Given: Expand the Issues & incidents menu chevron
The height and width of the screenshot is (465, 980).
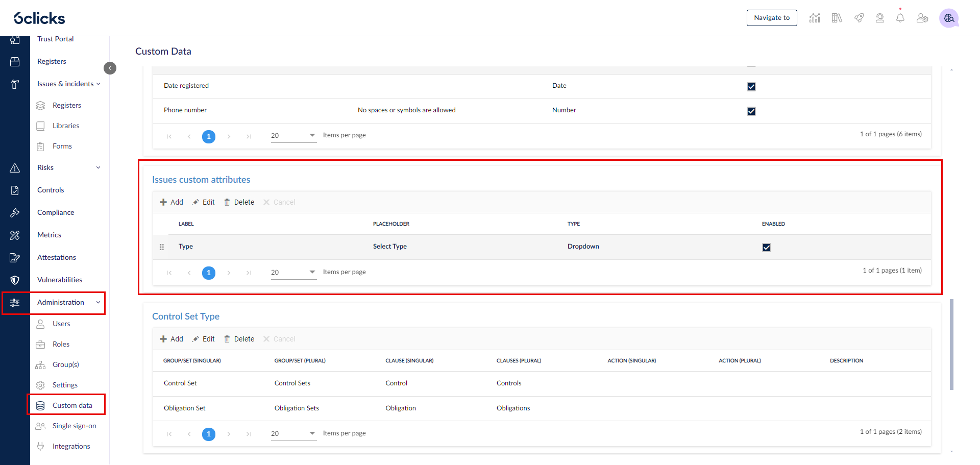Looking at the screenshot, I should point(99,84).
